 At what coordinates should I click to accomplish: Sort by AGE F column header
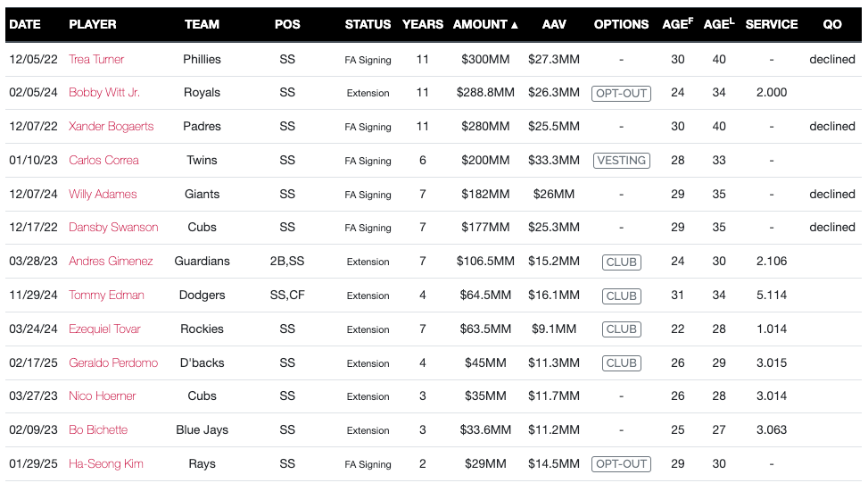(678, 24)
